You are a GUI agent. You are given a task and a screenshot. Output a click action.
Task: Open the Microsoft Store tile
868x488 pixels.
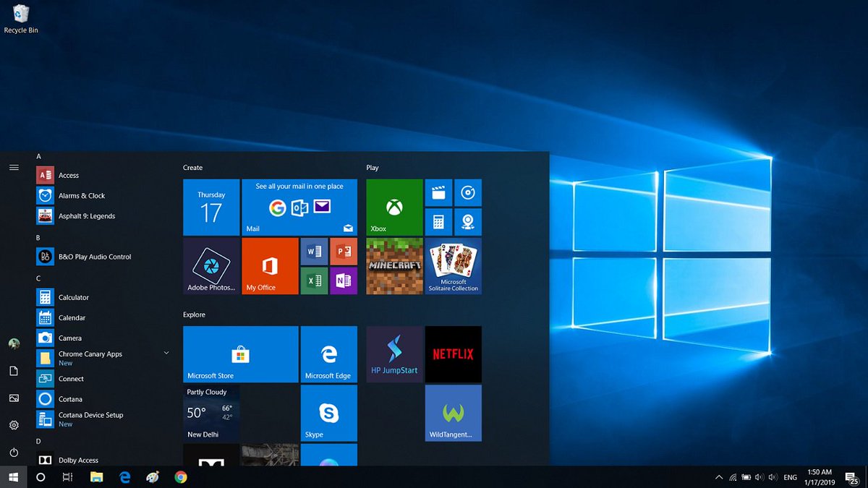click(x=239, y=354)
